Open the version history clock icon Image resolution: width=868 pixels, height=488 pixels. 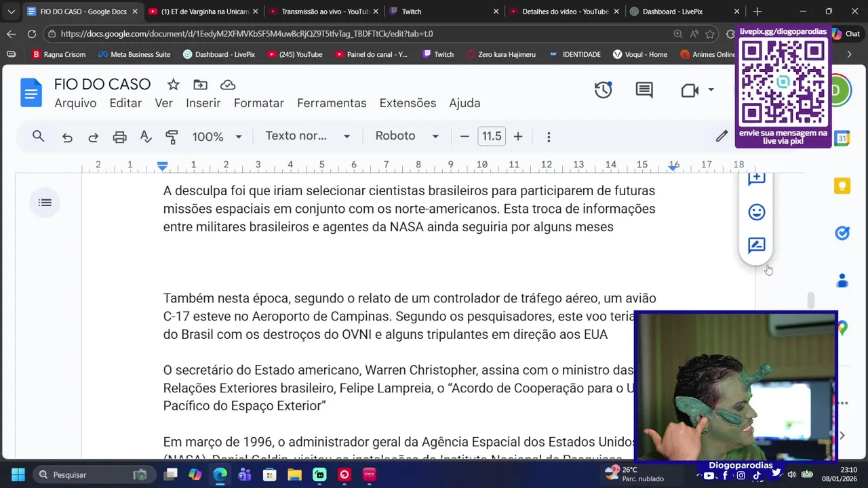tap(603, 90)
